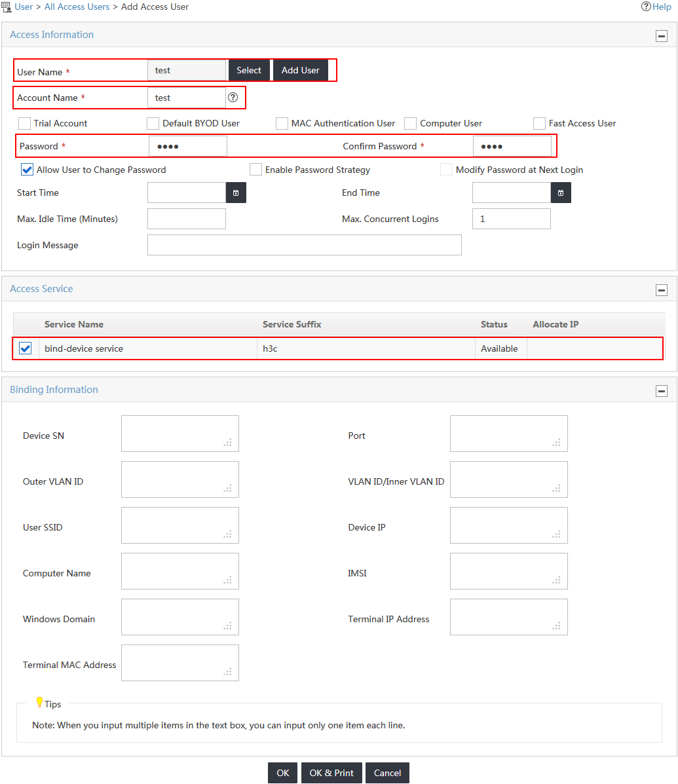Toggle Modify Password at Next Login
Image resolution: width=678 pixels, height=784 pixels.
tap(447, 170)
